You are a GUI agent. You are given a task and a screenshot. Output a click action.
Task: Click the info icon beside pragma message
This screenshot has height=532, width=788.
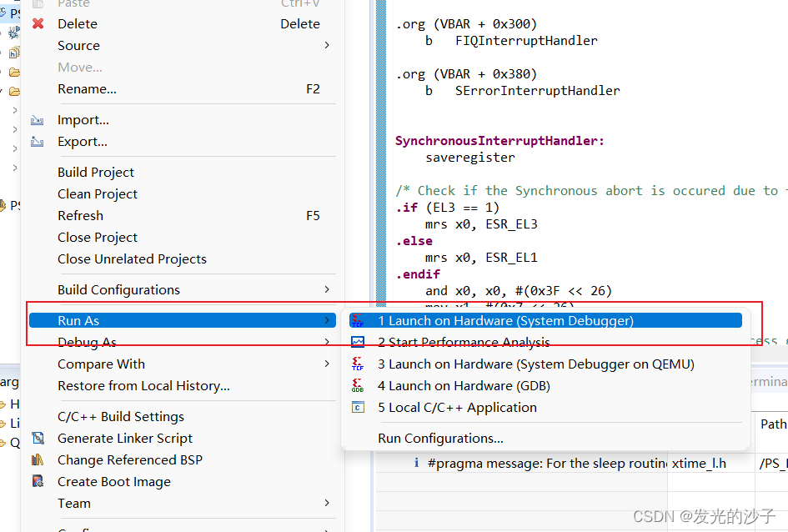(x=416, y=463)
